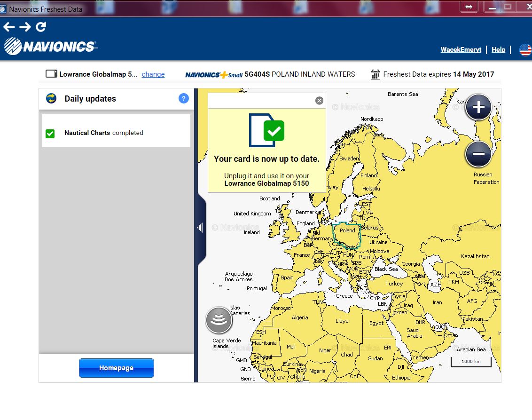The width and height of the screenshot is (532, 420).
Task: Go back with the left arrow
Action: click(x=9, y=27)
